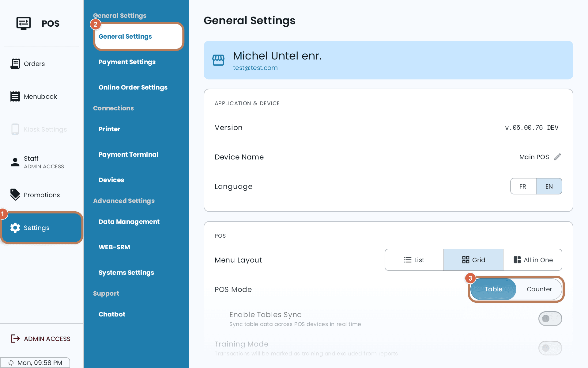Image resolution: width=588 pixels, height=368 pixels.
Task: Click the Orders receipt icon
Action: point(15,63)
